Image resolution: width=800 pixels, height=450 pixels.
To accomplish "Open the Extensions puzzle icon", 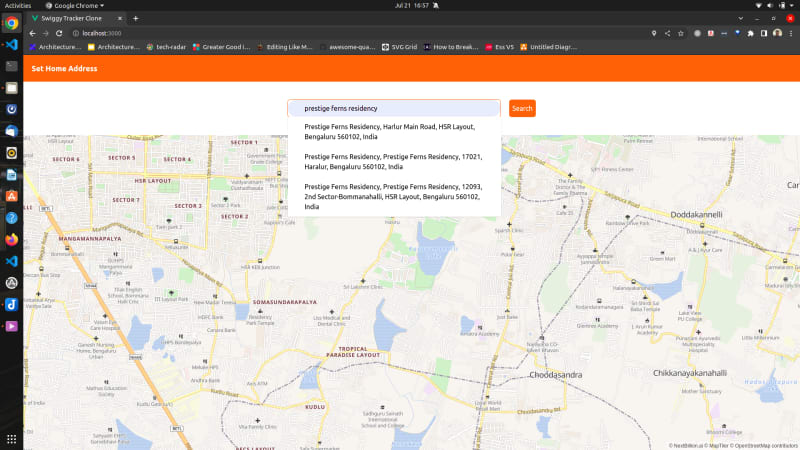I will 751,33.
